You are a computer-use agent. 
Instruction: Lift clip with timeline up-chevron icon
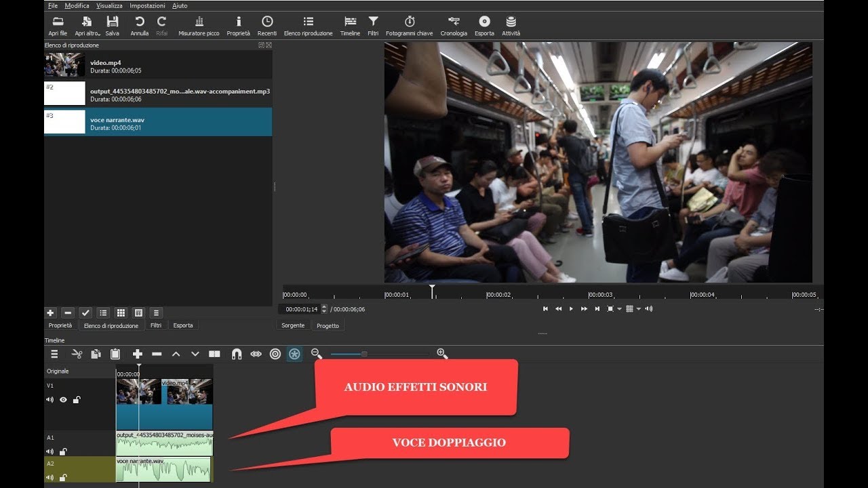pyautogui.click(x=176, y=354)
